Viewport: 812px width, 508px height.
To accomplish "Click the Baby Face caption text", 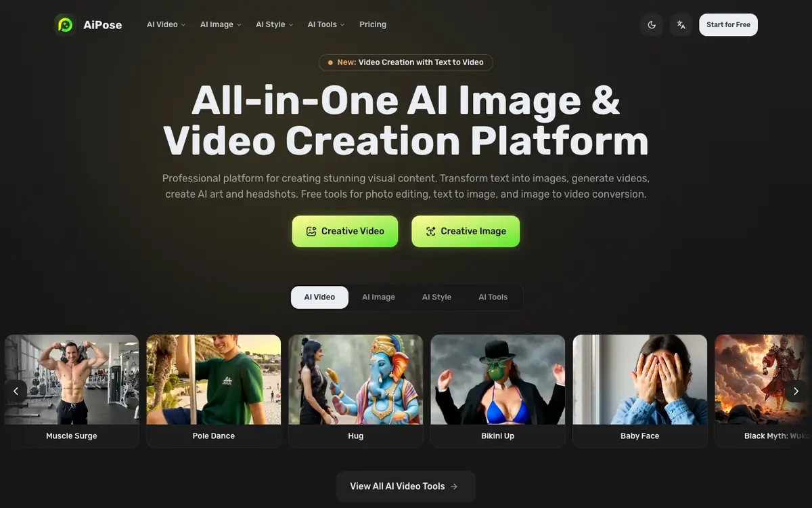I will click(x=640, y=436).
